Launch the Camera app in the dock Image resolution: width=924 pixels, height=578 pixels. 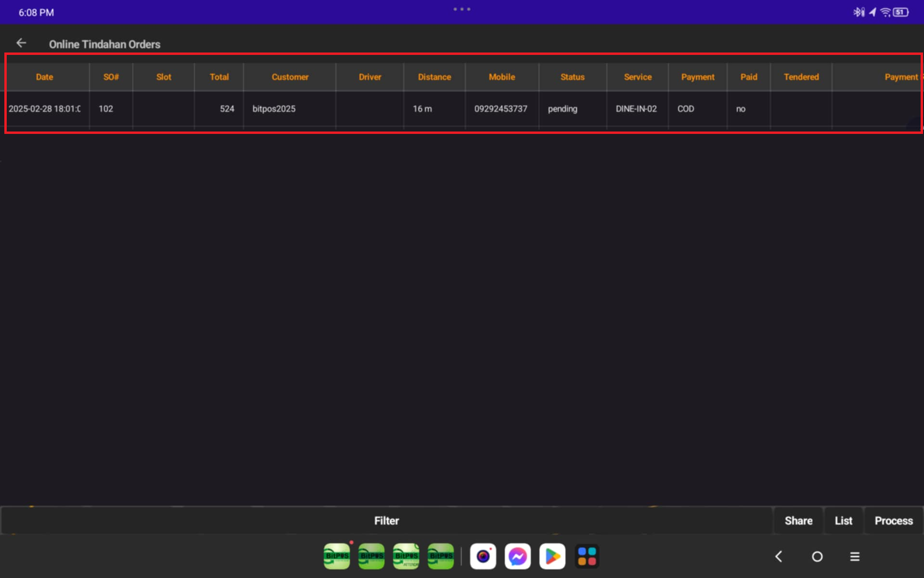coord(483,556)
